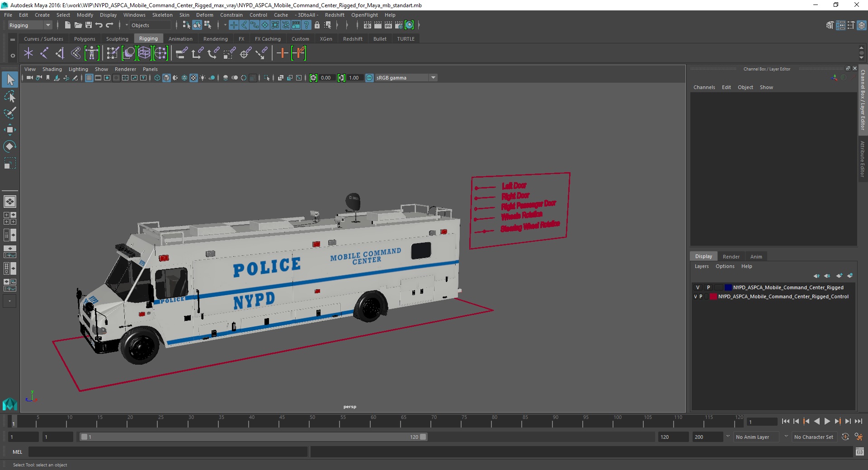The image size is (868, 470).
Task: Open HumanIK character shelf icon
Action: pyautogui.click(x=92, y=53)
